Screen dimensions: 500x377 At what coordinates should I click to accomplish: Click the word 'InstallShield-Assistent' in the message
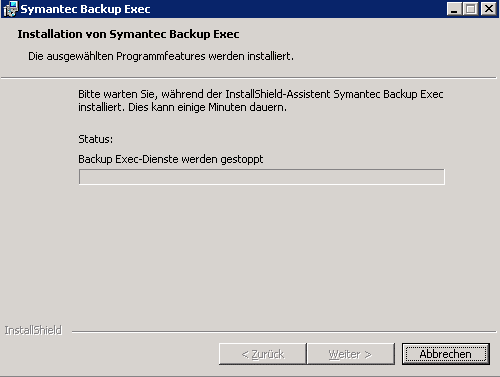click(278, 94)
